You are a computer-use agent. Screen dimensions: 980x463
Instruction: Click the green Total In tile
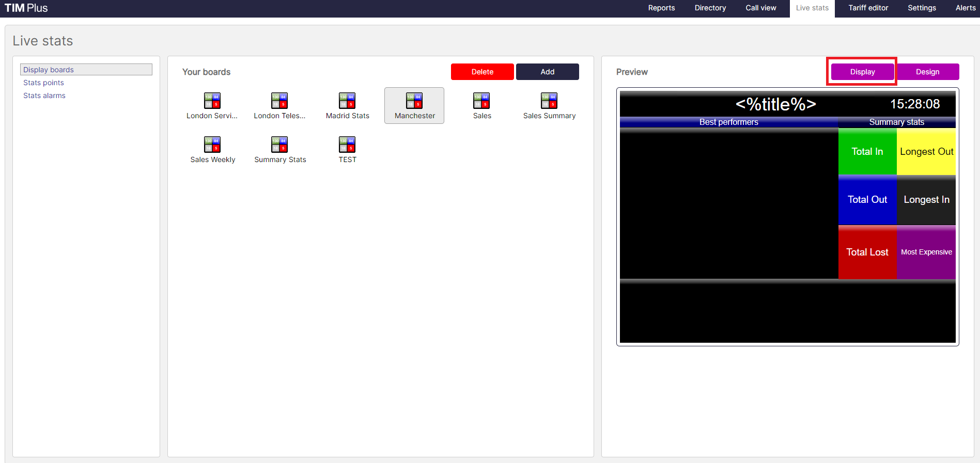[867, 151]
